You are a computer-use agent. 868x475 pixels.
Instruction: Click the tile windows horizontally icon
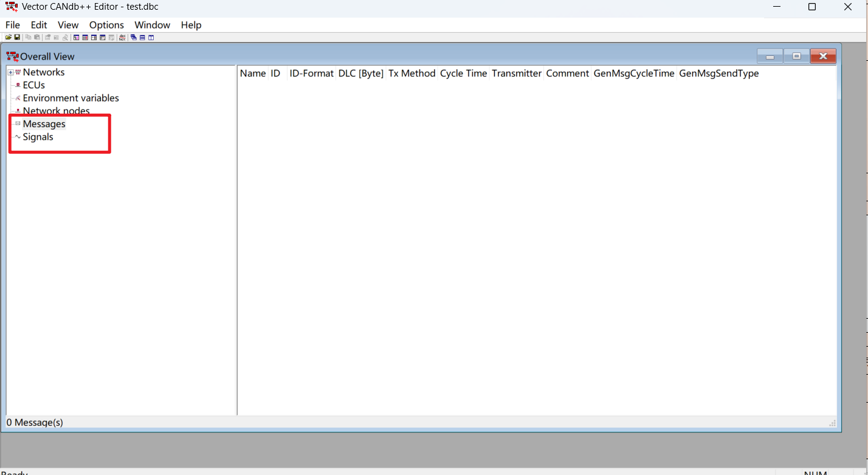[x=142, y=37]
